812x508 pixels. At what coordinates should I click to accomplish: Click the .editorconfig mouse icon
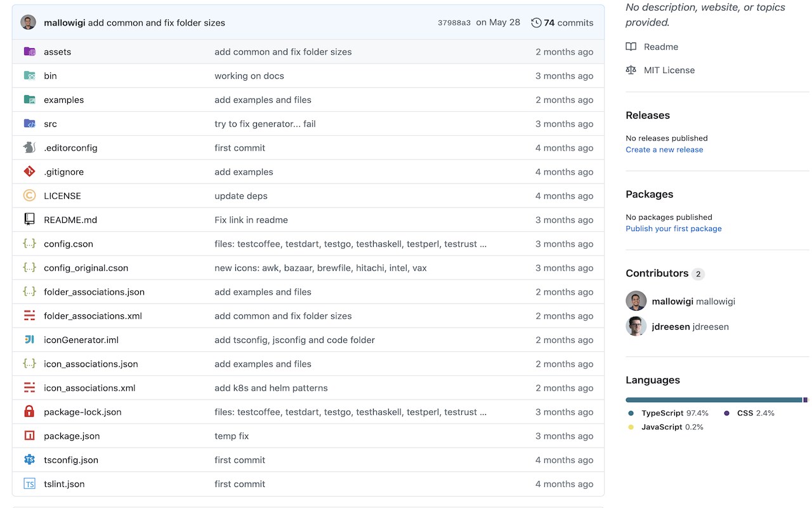(29, 148)
